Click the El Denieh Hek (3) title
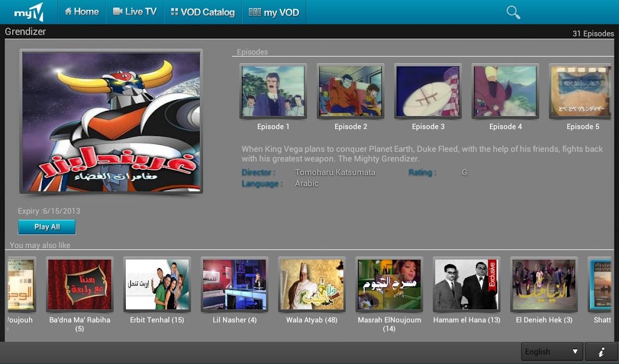This screenshot has width=619, height=364. (x=544, y=320)
